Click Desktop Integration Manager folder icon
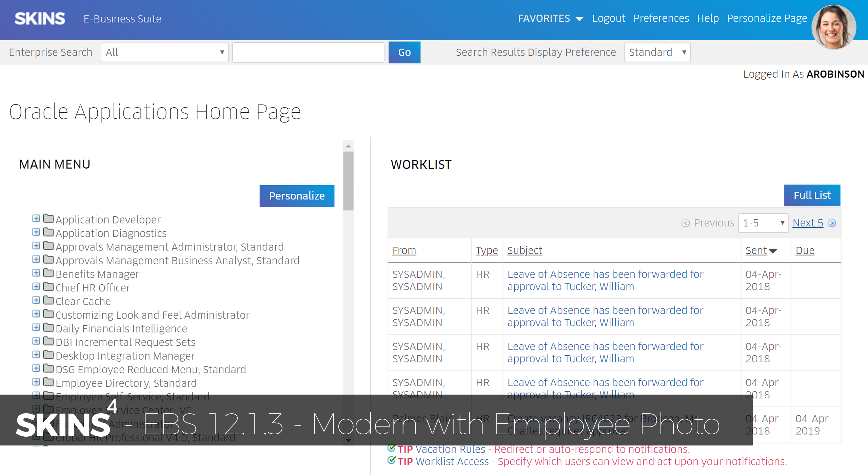 click(49, 354)
